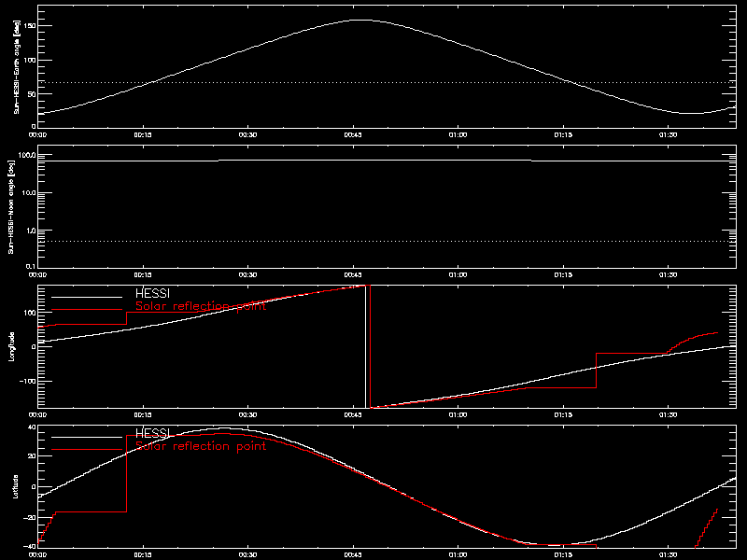The image size is (747, 560).
Task: Click the Latitude y-axis label
Action: pos(15,486)
